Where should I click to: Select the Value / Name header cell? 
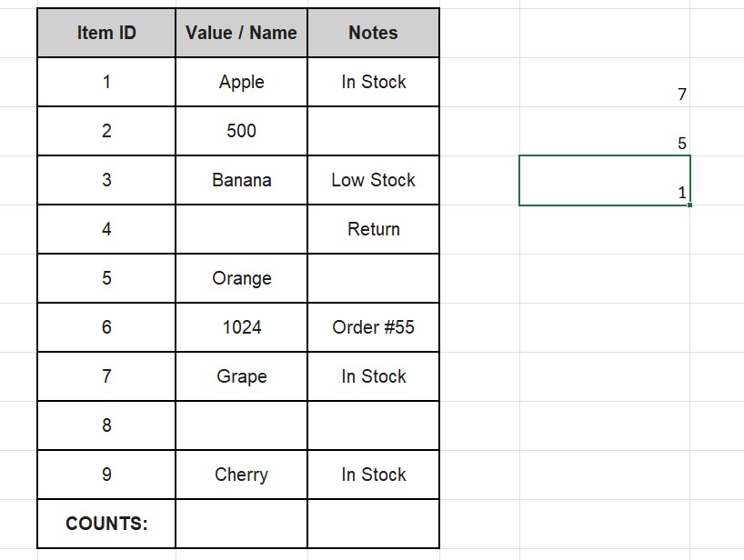point(241,34)
